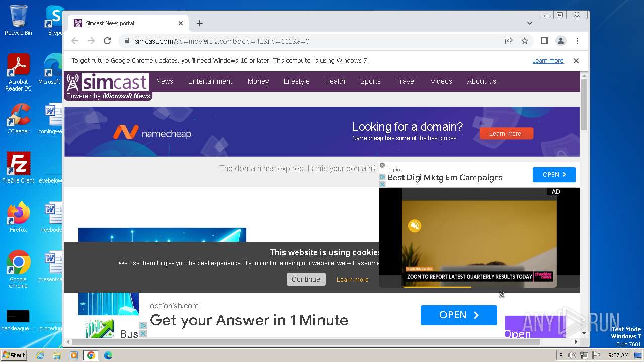Click the namecheap logo in banner
Viewport: 644px width, 362px height.
(x=152, y=133)
